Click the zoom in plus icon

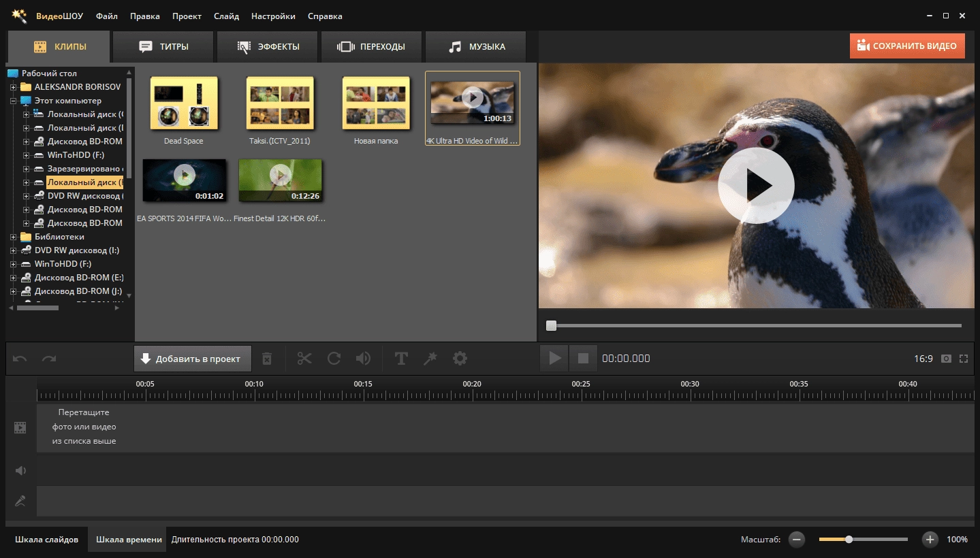click(x=930, y=540)
